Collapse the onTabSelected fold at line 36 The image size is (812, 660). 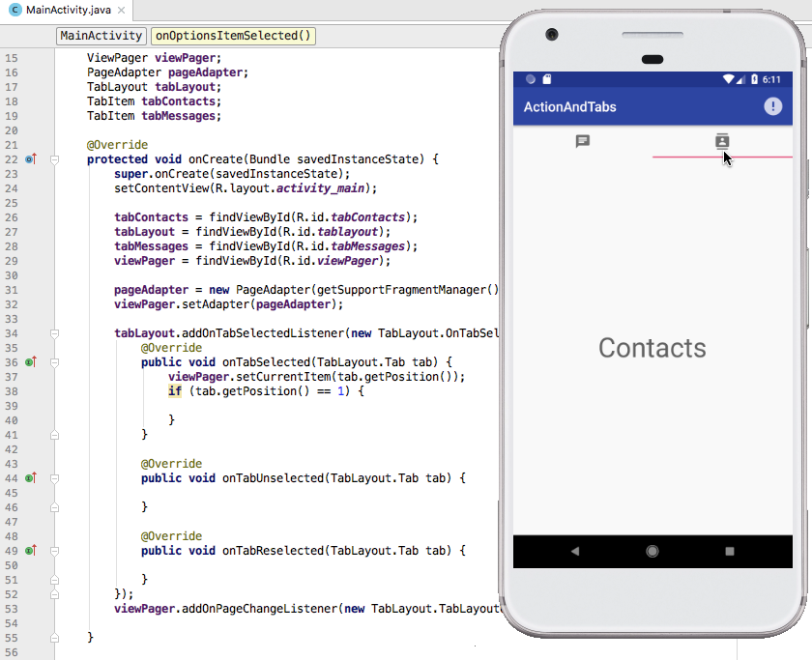(x=54, y=362)
